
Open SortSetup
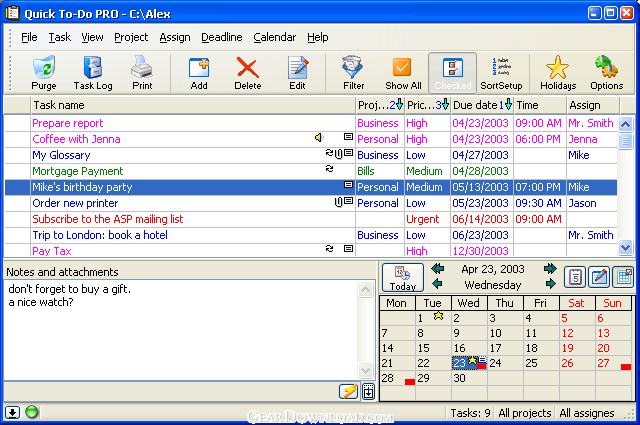501,73
